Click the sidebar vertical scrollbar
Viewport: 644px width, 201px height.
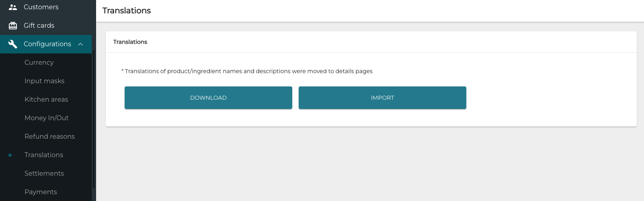click(x=94, y=121)
